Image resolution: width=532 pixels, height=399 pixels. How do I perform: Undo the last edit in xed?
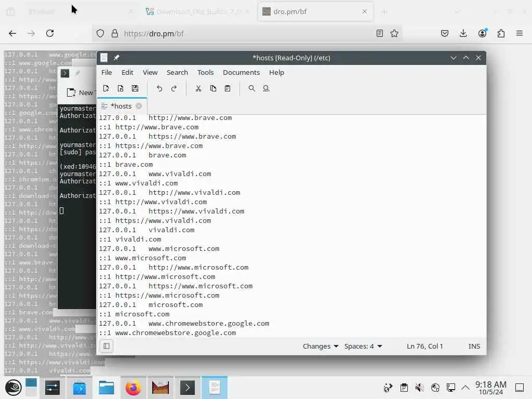coord(159,88)
